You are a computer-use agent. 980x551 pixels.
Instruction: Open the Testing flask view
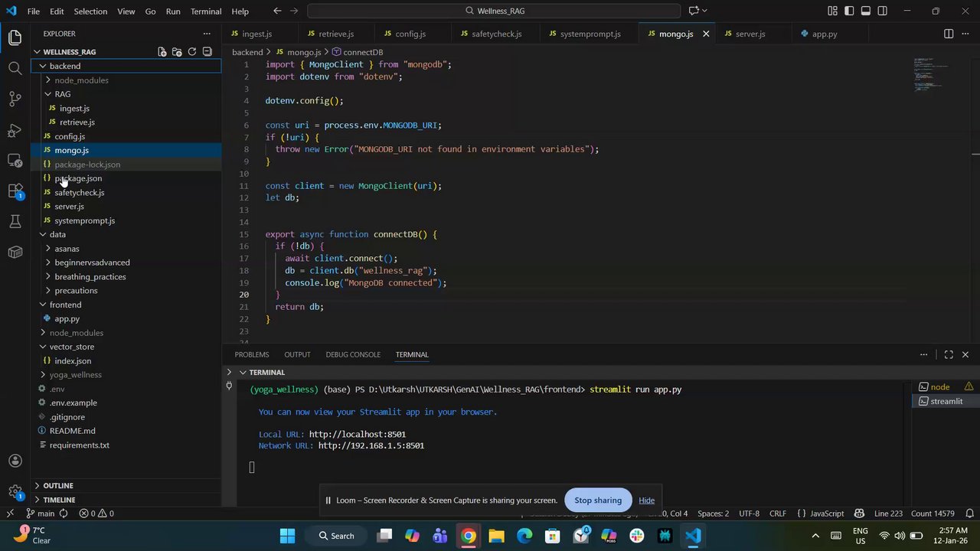tap(15, 221)
